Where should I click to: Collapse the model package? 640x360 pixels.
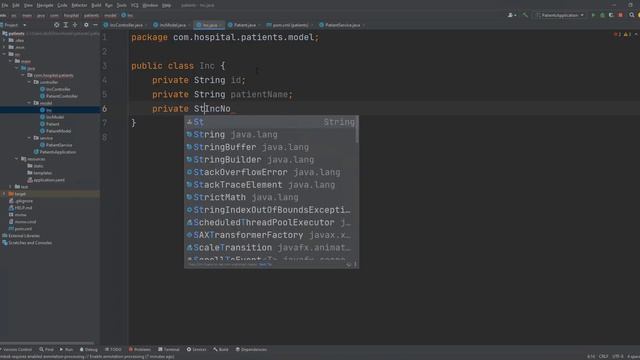[x=30, y=103]
